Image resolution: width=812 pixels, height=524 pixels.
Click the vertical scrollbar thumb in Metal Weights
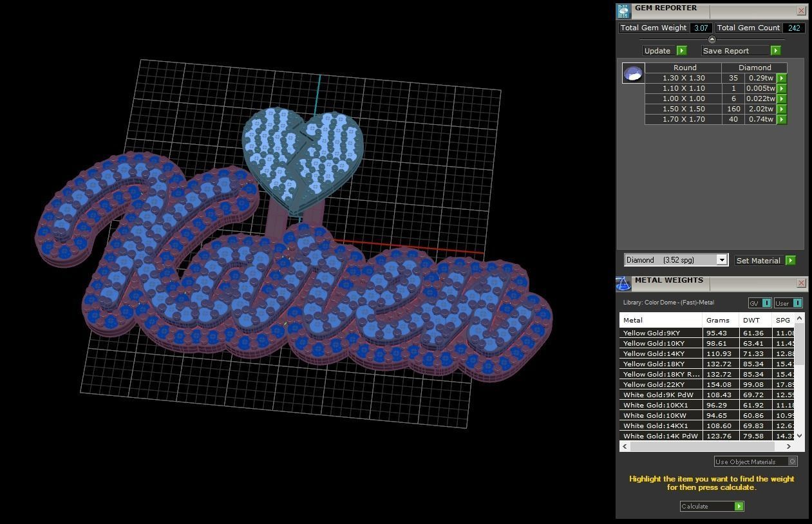coord(800,344)
